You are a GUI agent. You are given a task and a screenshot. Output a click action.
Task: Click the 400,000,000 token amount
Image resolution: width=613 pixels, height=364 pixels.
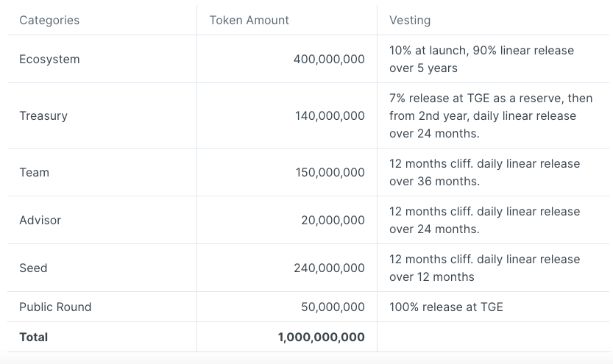pos(329,60)
